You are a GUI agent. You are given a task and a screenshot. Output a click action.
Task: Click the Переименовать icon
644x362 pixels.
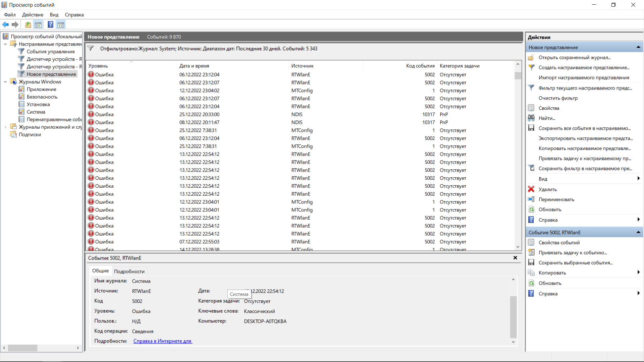click(x=531, y=199)
